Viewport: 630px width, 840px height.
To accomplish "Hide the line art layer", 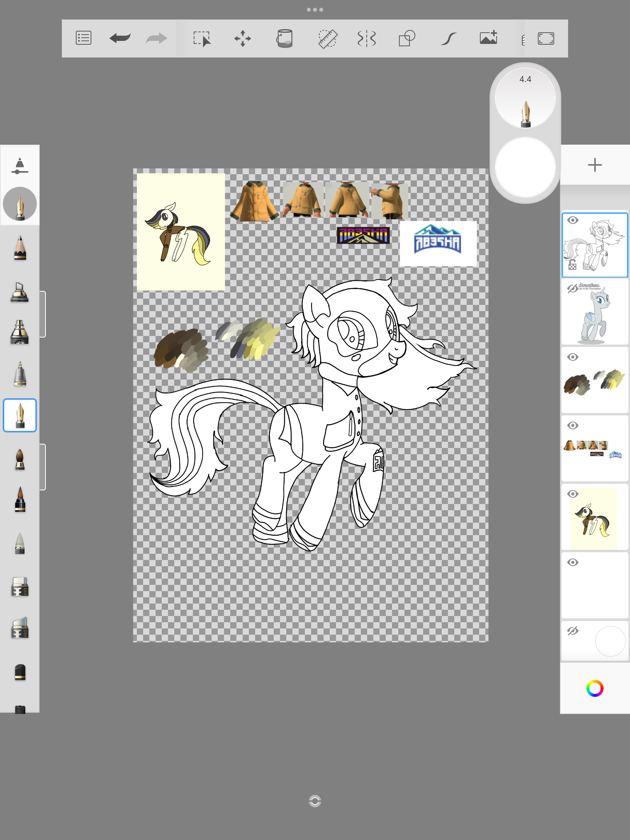I will tap(572, 220).
